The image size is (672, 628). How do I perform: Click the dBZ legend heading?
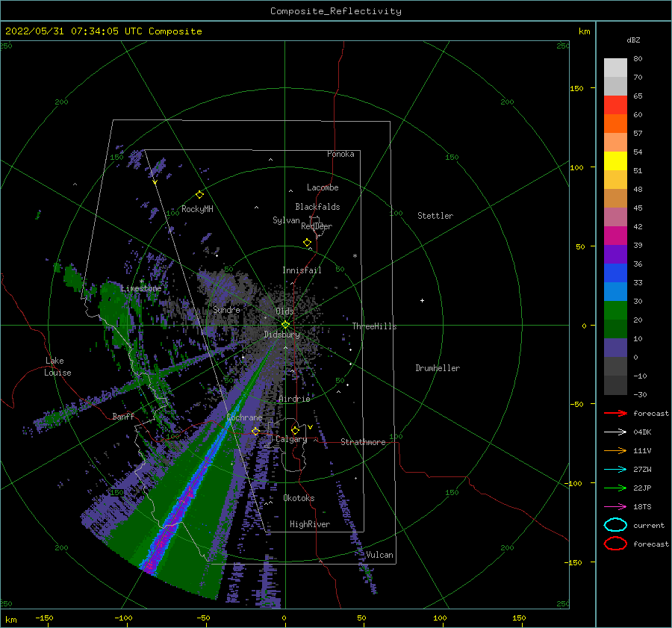point(633,40)
